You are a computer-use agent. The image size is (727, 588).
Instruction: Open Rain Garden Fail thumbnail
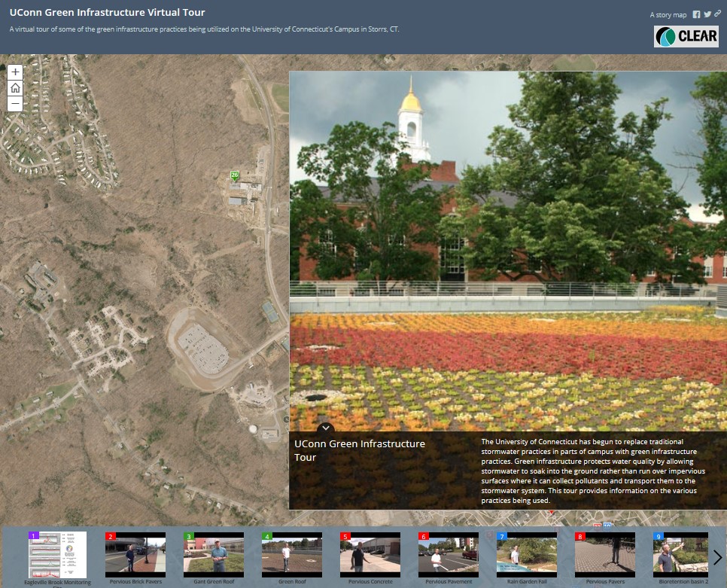click(x=527, y=555)
